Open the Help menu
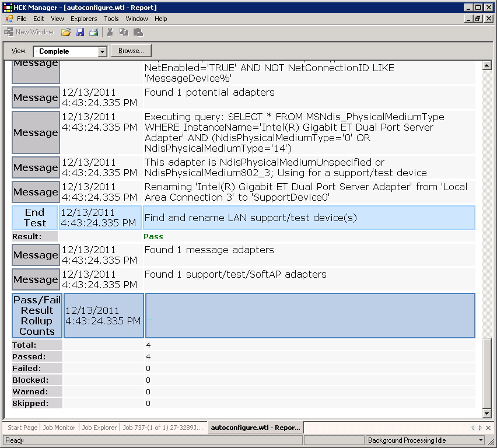Image resolution: width=497 pixels, height=448 pixels. (x=160, y=19)
